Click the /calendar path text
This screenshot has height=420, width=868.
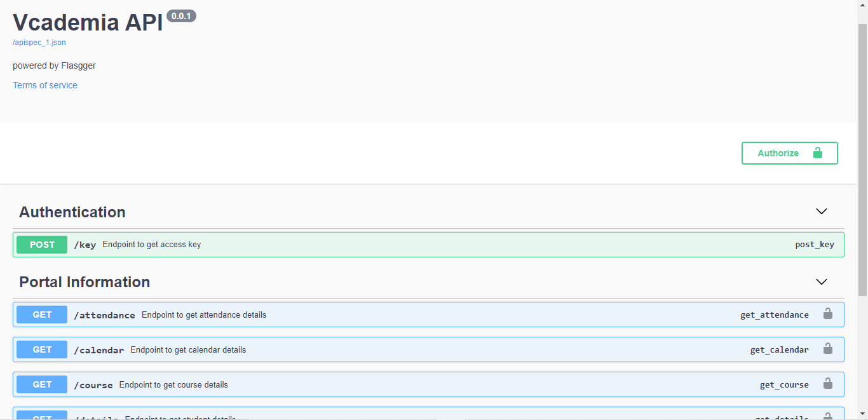click(99, 349)
